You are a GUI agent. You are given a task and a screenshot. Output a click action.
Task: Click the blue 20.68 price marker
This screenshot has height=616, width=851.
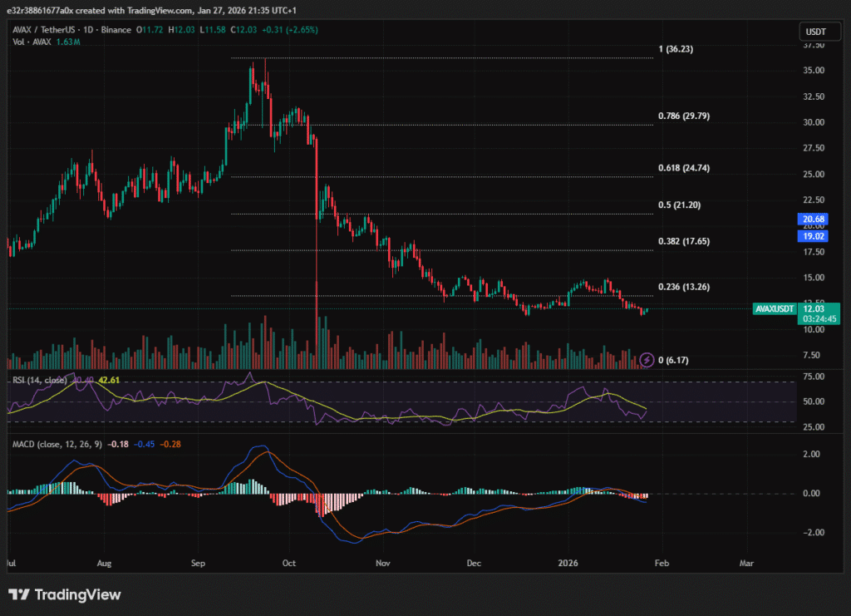(x=814, y=219)
